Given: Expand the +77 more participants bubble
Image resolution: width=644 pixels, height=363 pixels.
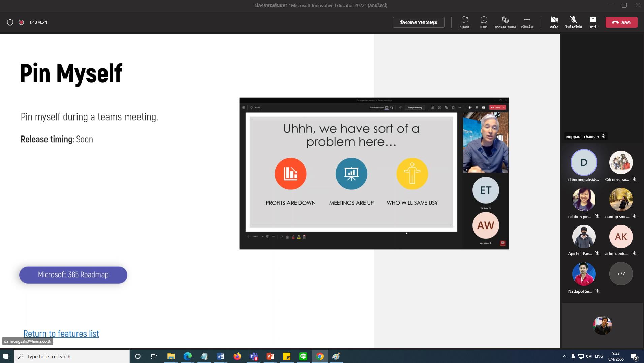Looking at the screenshot, I should pos(621,274).
